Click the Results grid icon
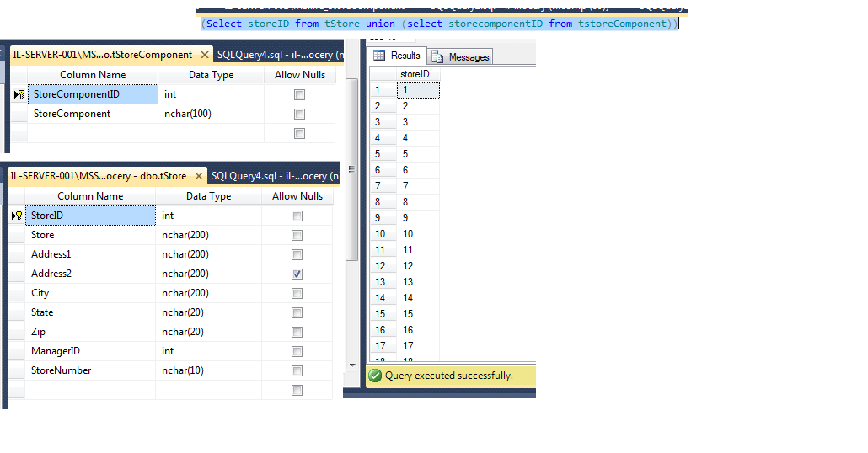This screenshot has width=868, height=453. point(380,56)
